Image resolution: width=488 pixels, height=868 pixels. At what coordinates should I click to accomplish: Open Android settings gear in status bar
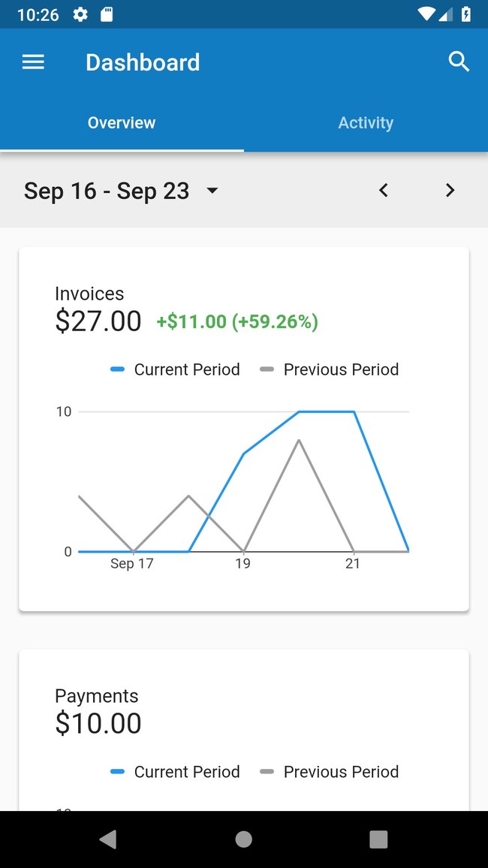(80, 14)
